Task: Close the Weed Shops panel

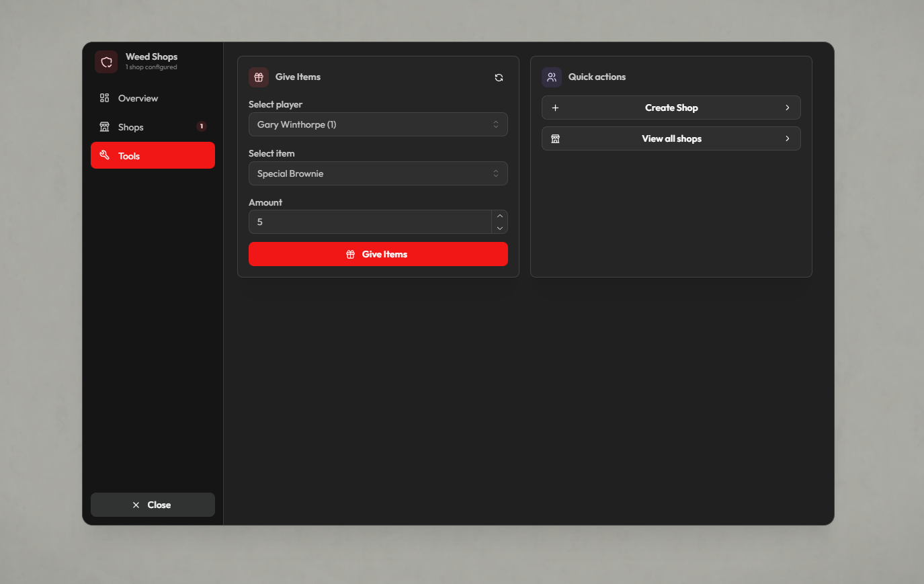Action: pos(153,505)
